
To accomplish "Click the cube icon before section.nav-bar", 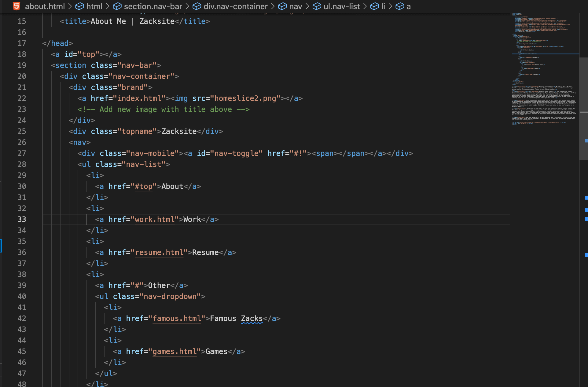I will point(117,6).
